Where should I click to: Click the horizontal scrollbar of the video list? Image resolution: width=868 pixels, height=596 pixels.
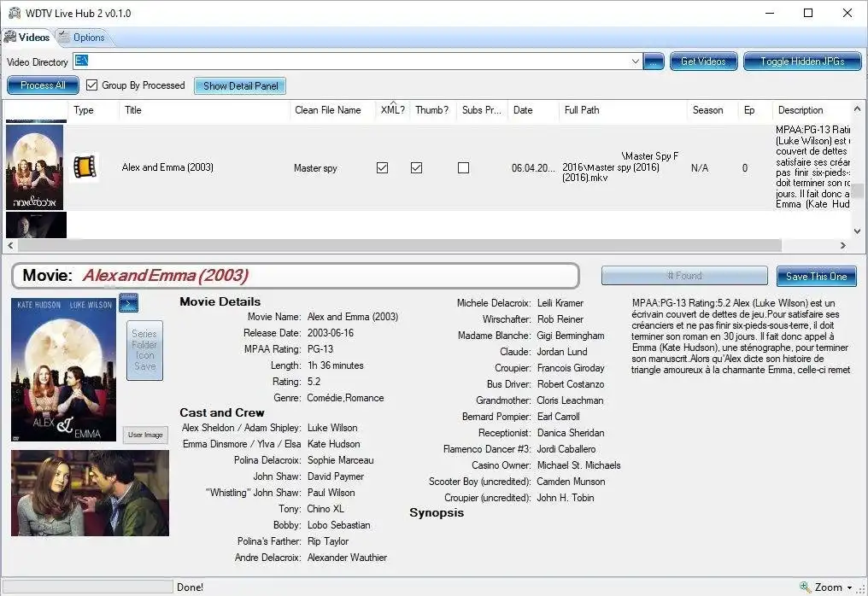pos(399,245)
